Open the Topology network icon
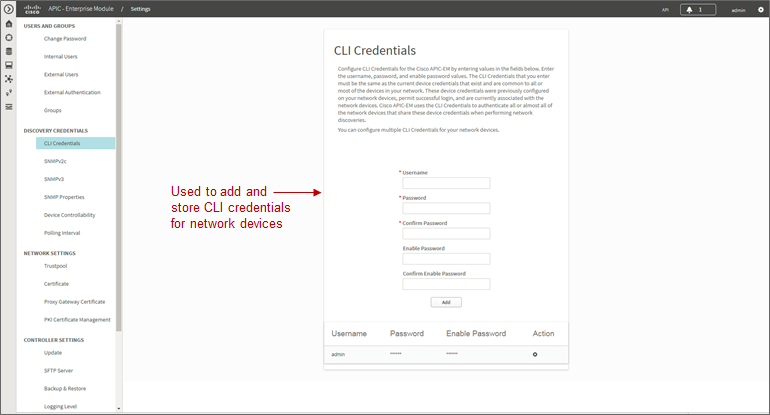This screenshot has height=415, width=770. coord(8,79)
